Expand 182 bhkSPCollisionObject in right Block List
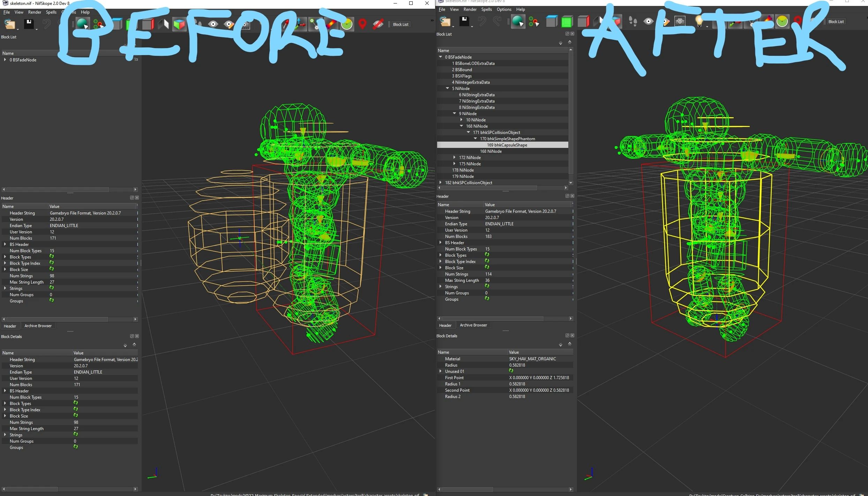 click(440, 183)
